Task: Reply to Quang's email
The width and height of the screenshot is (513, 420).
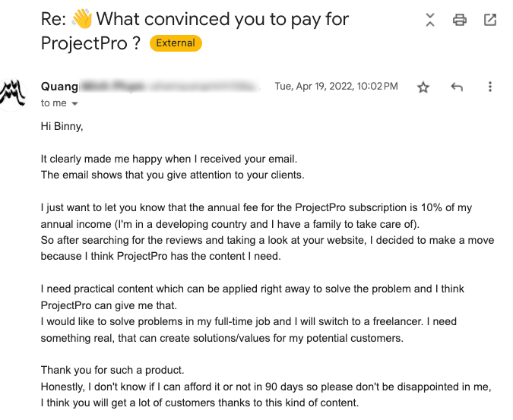Action: [457, 87]
